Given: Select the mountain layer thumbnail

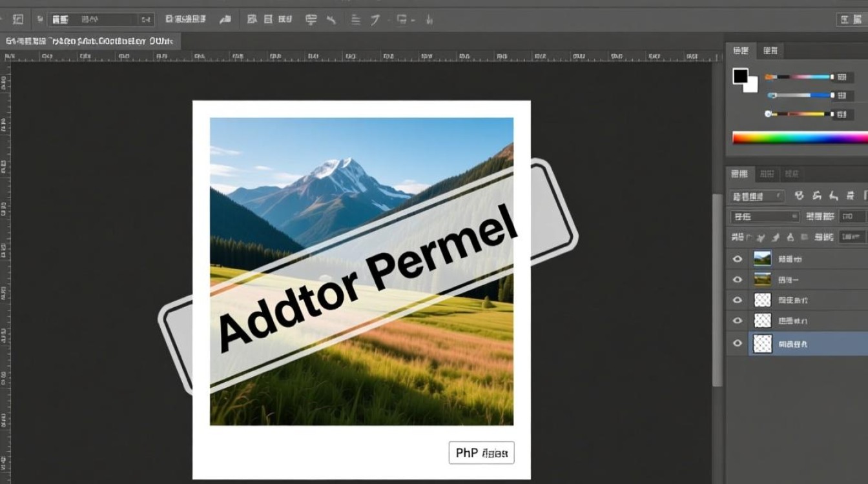Looking at the screenshot, I should tap(762, 259).
